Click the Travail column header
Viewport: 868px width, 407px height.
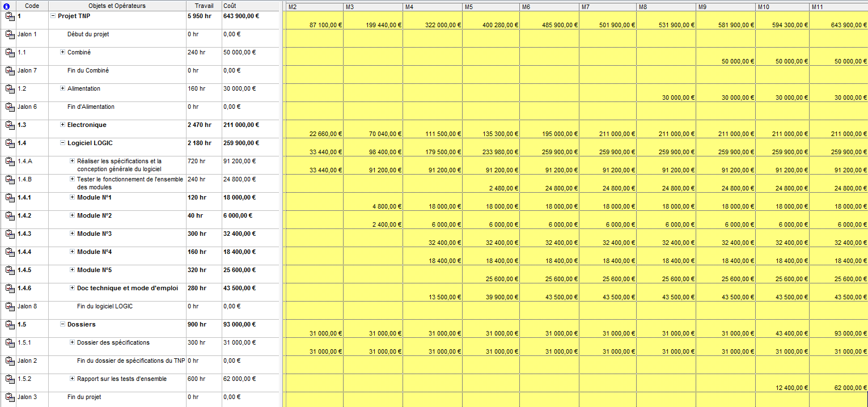tap(204, 6)
